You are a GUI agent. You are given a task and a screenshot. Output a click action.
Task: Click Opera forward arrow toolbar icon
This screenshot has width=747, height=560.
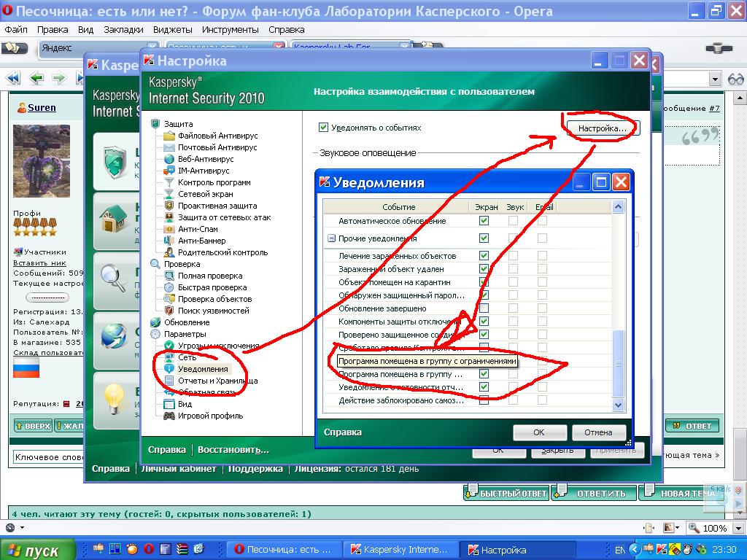[x=59, y=77]
